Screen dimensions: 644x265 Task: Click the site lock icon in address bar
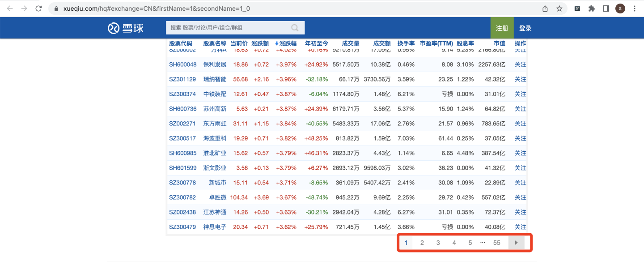56,9
